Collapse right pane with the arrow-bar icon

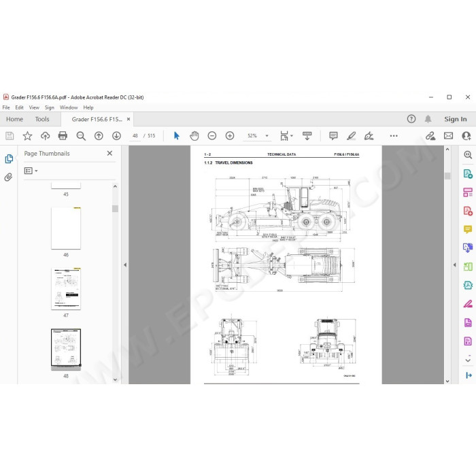[469, 375]
